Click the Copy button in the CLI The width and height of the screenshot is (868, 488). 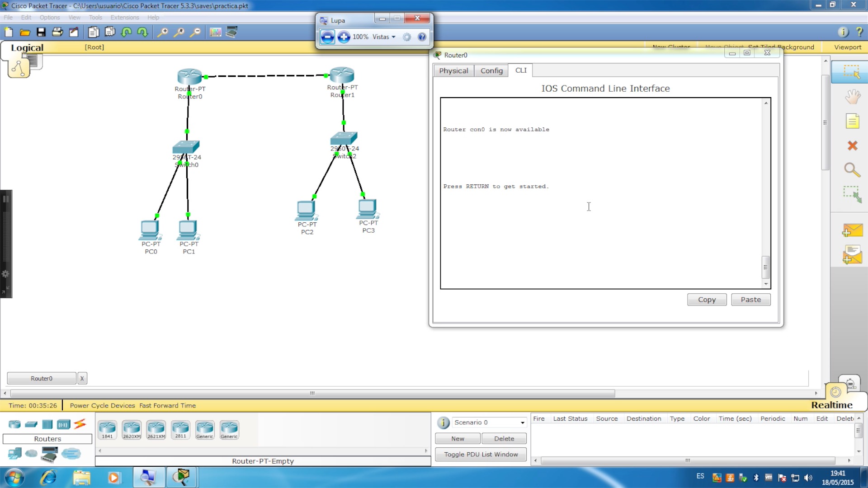pyautogui.click(x=707, y=300)
